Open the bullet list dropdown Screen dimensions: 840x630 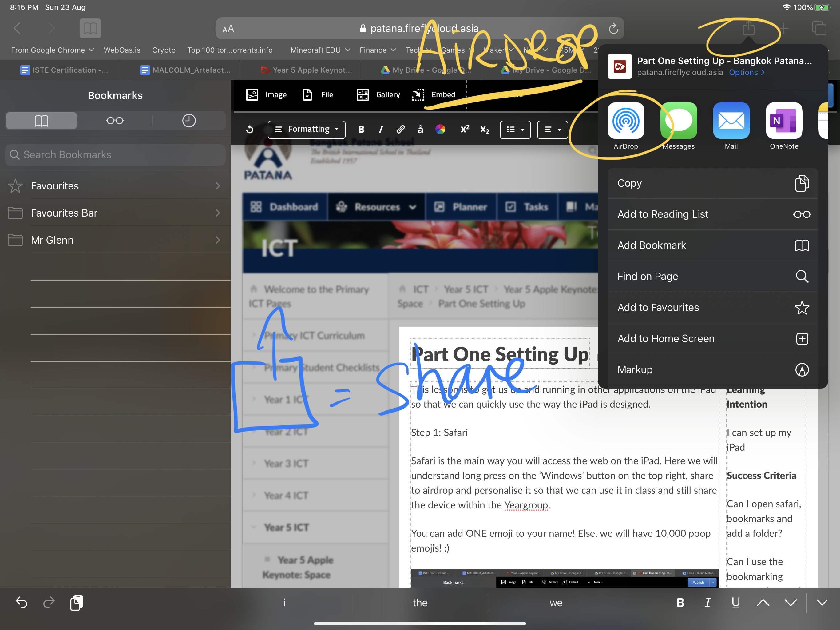(515, 130)
